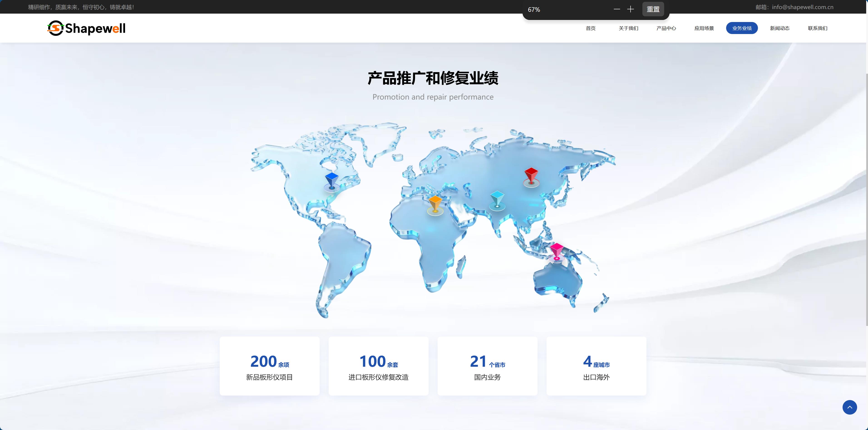Click the 21个省市 国内业务 card
This screenshot has width=868, height=430.
487,366
